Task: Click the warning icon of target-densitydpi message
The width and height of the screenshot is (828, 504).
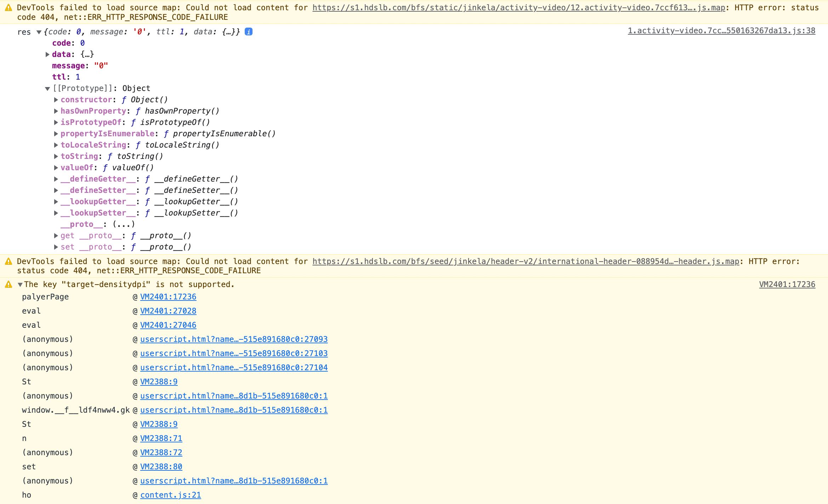Action: [8, 285]
